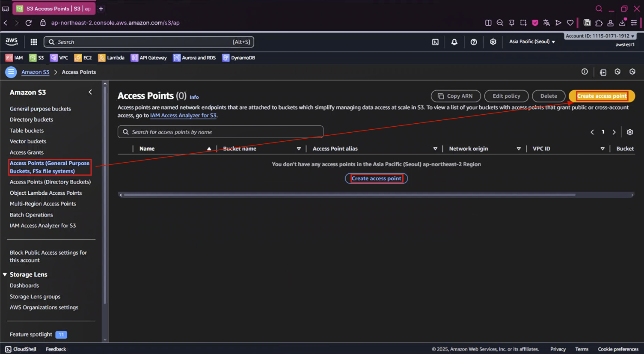644x354 pixels.
Task: Open General purpose buckets
Action: click(x=40, y=109)
